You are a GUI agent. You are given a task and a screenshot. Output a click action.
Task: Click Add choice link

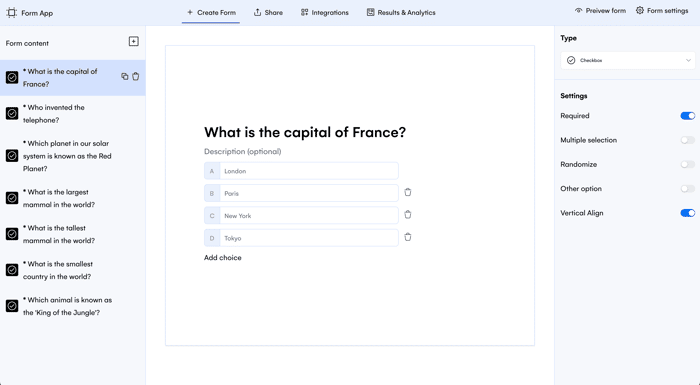point(223,258)
